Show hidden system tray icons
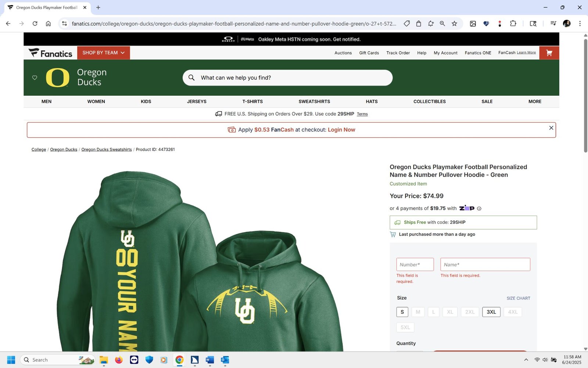The height and width of the screenshot is (368, 588). pos(526,360)
